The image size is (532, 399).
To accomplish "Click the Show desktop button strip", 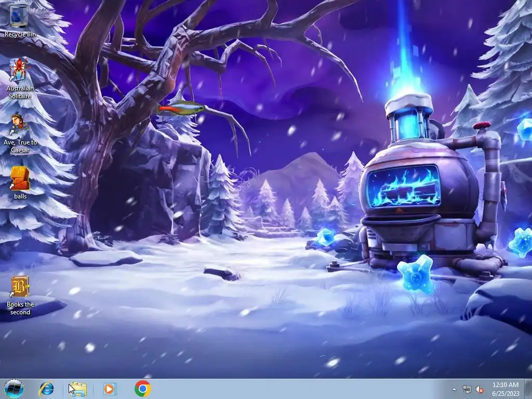I will (x=528, y=389).
